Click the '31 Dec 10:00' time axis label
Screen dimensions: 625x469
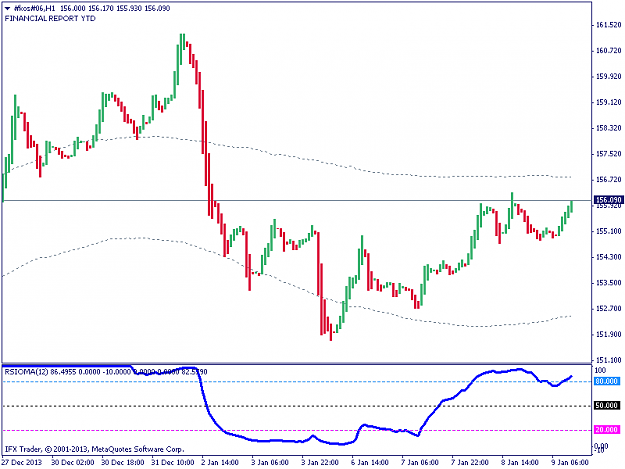pyautogui.click(x=173, y=463)
